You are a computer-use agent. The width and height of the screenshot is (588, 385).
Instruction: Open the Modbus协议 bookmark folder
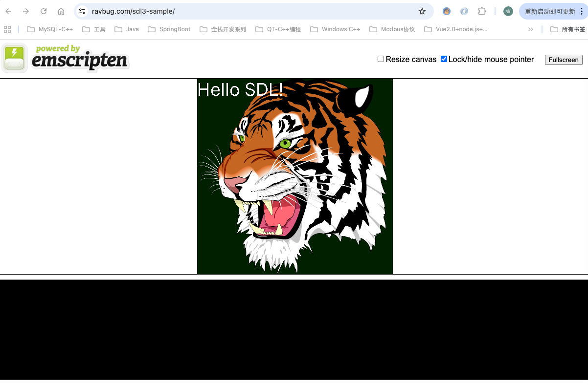click(x=392, y=29)
